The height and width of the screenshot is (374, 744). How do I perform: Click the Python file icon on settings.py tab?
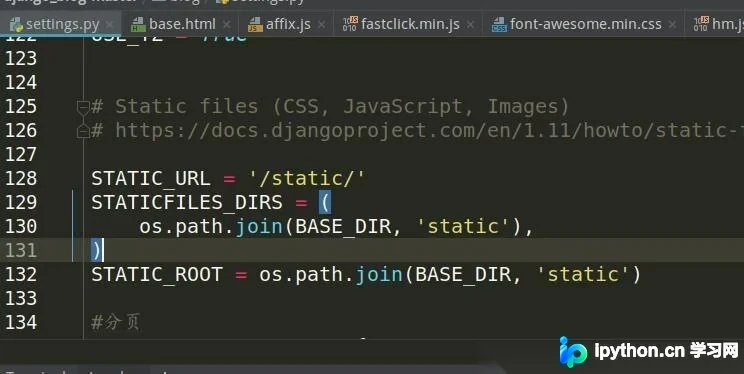(x=17, y=24)
